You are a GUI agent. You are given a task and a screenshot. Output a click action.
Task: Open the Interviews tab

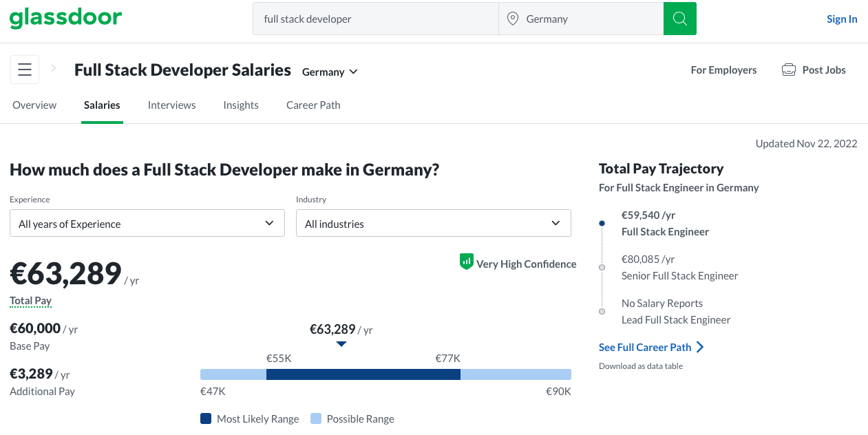171,105
